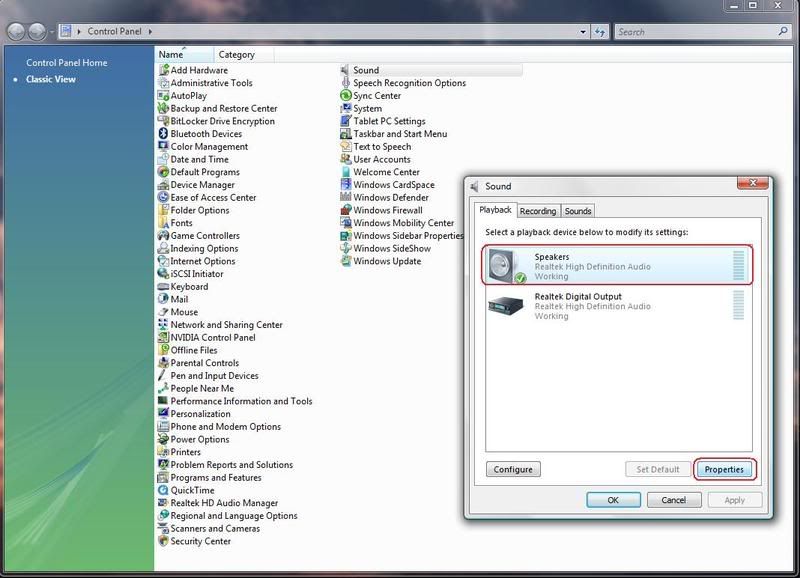Viewport: 800px width, 578px height.
Task: Click the Windows Defender icon
Action: click(345, 197)
